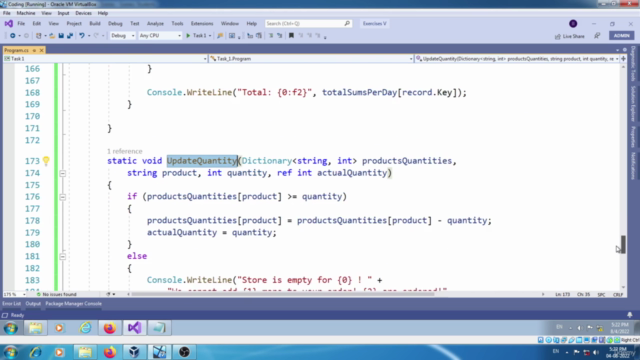Click the feedback icon near Live Share
Viewport: 640px width, 360px height.
point(597,36)
